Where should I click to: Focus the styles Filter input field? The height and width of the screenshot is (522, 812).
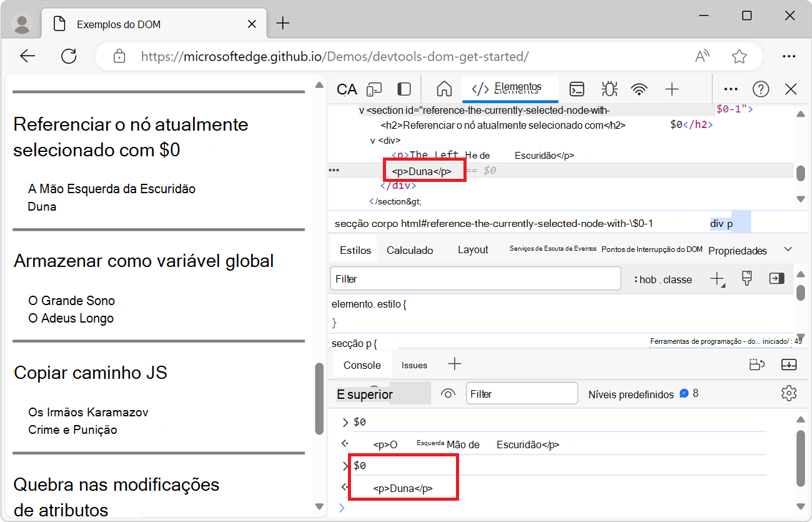point(475,279)
